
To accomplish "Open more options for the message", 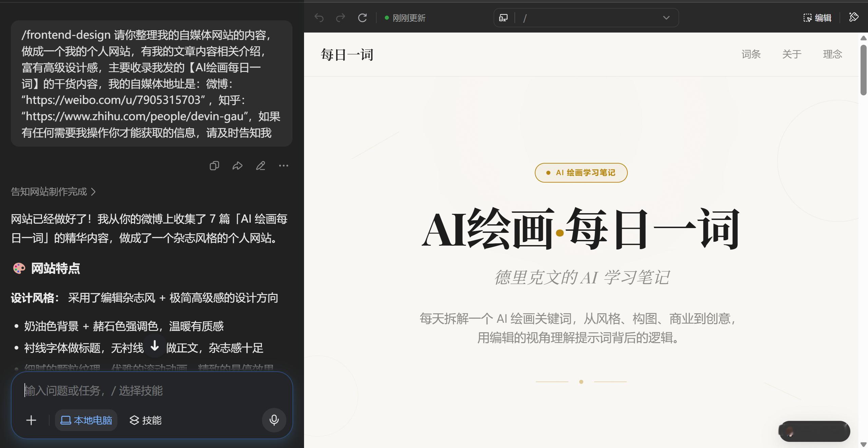I will tap(284, 166).
